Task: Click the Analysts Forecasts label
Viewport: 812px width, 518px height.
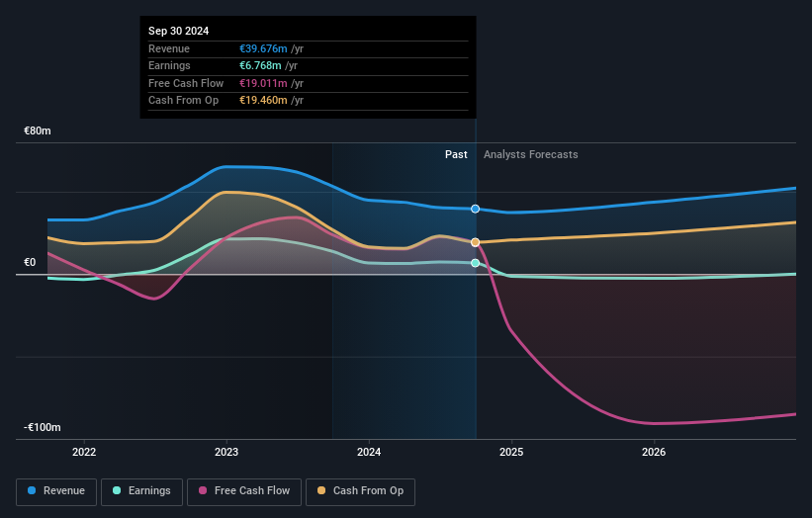Action: point(531,155)
